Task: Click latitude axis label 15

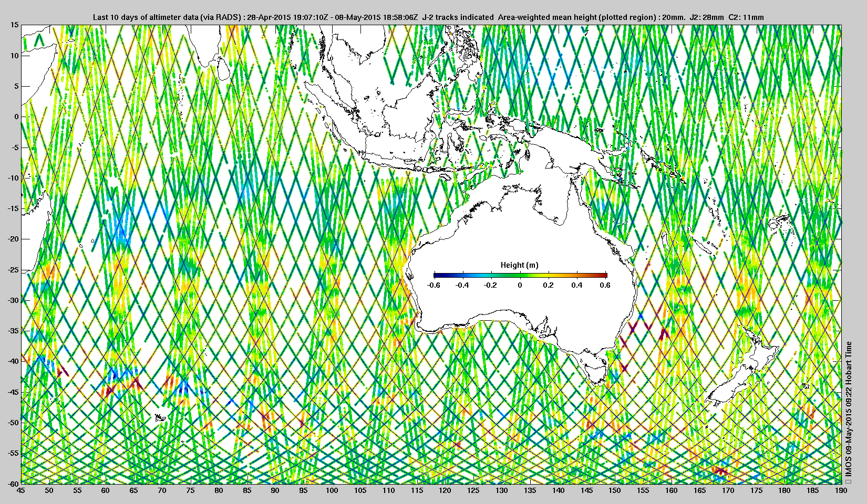Action: tap(14, 25)
